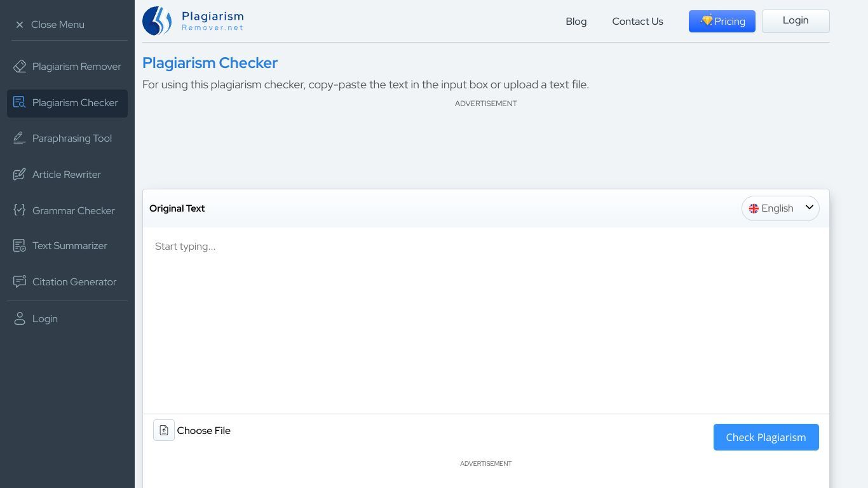
Task: Expand language list via chevron arrow
Action: tap(810, 208)
